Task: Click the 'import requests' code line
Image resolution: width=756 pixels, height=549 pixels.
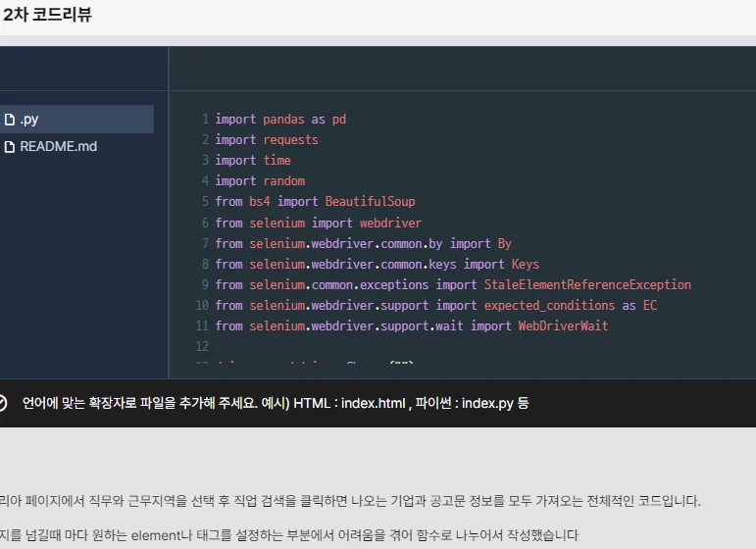Action: click(267, 140)
